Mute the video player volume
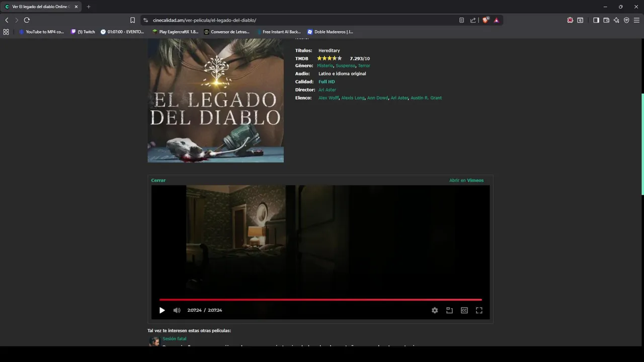This screenshot has height=362, width=644. pos(177,310)
